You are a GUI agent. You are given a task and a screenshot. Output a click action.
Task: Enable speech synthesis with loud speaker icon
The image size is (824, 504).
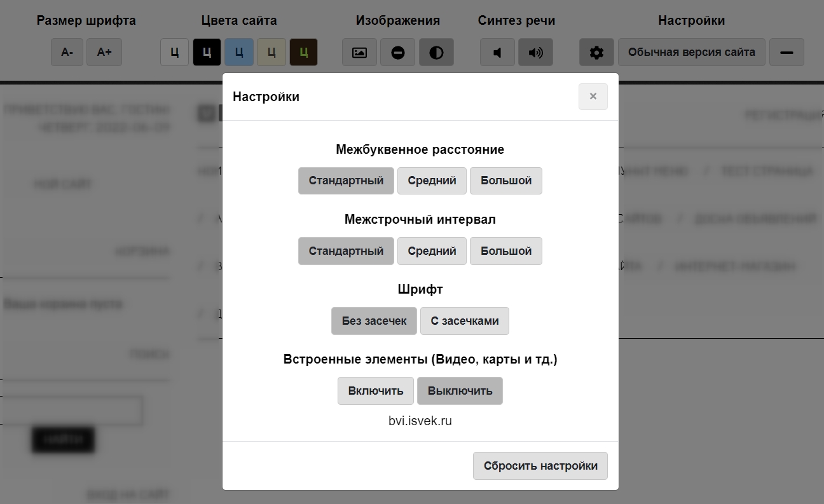[535, 52]
